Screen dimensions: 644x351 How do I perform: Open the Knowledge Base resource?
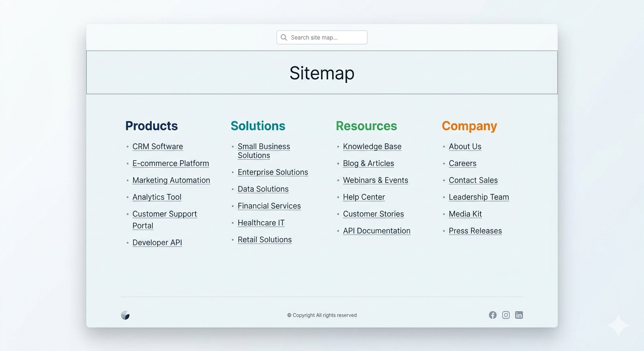click(372, 146)
